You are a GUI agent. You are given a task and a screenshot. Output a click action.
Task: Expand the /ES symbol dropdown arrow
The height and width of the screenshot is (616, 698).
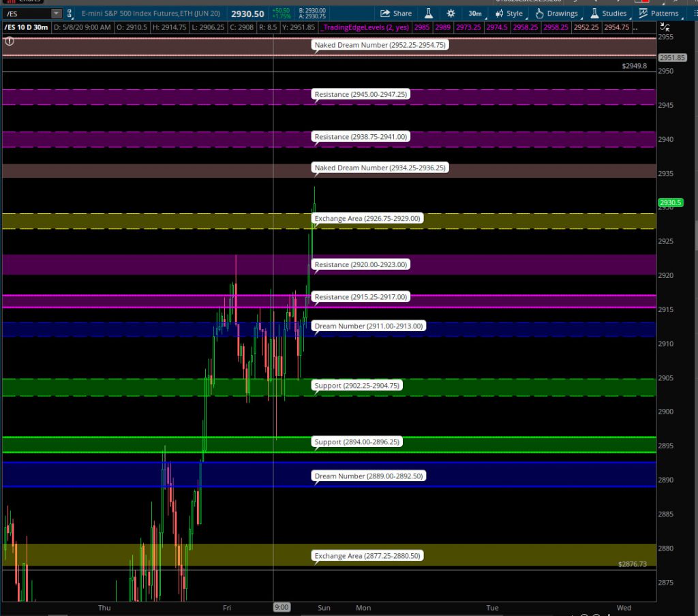(x=55, y=14)
